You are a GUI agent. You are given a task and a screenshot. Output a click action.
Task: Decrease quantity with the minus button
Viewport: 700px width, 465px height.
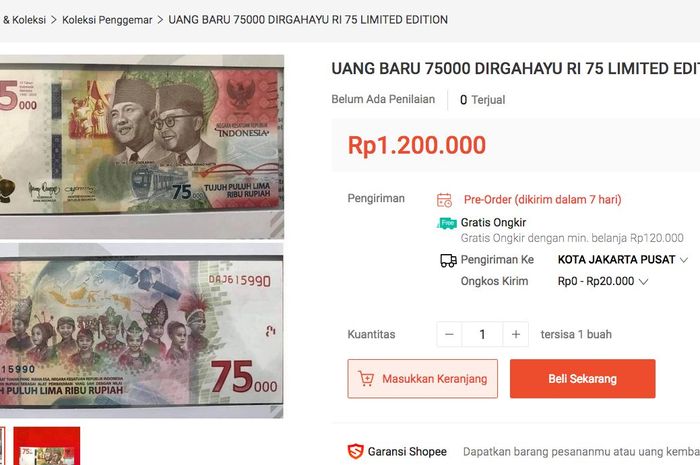tap(450, 334)
